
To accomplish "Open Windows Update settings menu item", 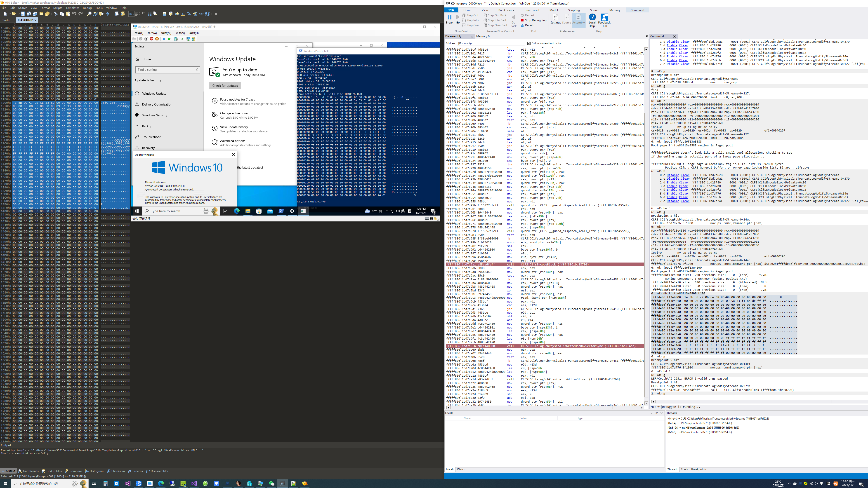I will point(154,94).
